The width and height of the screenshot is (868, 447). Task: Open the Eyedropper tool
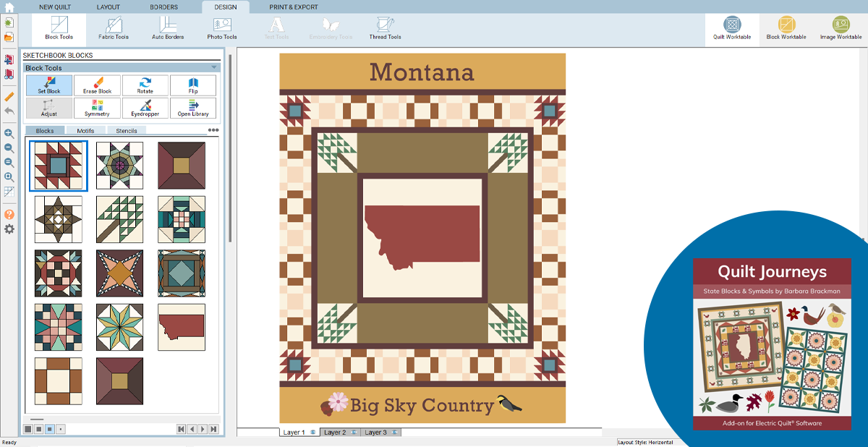[145, 106]
